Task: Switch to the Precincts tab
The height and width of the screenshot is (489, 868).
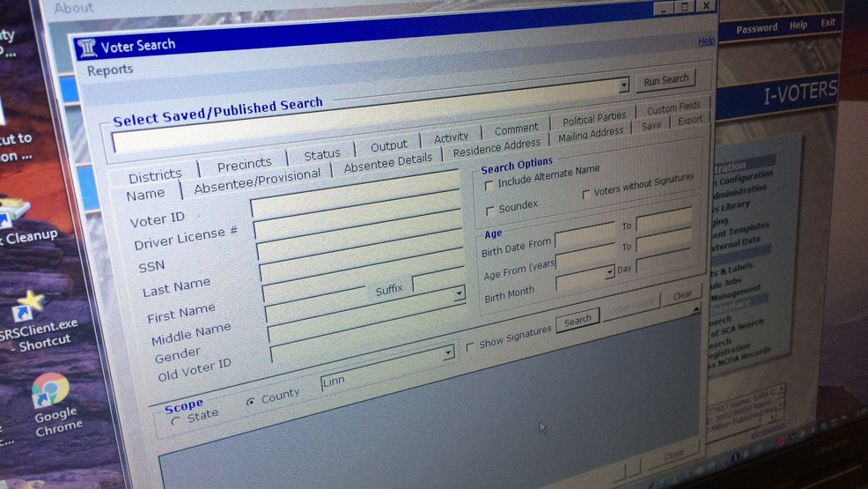Action: tap(244, 165)
